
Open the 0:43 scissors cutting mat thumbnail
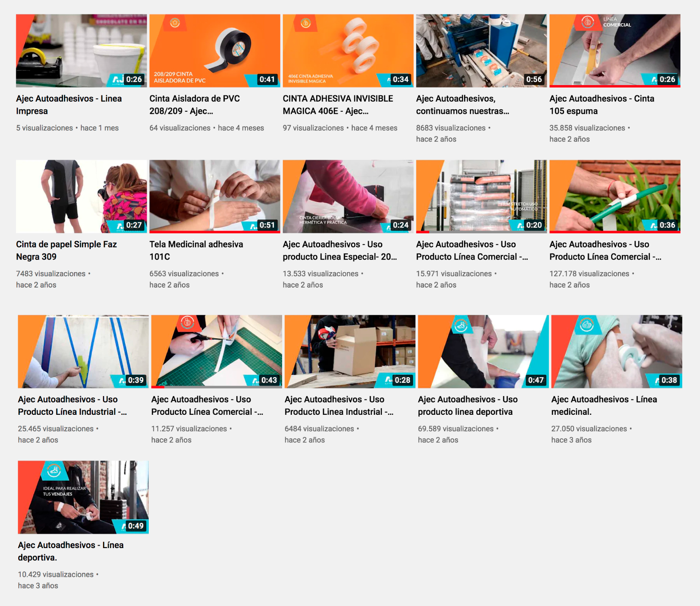(x=216, y=352)
